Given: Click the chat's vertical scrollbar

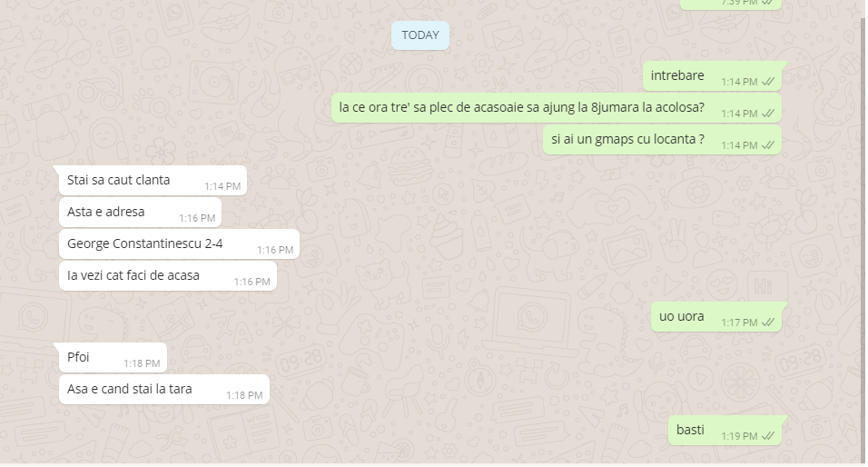Looking at the screenshot, I should 863,233.
